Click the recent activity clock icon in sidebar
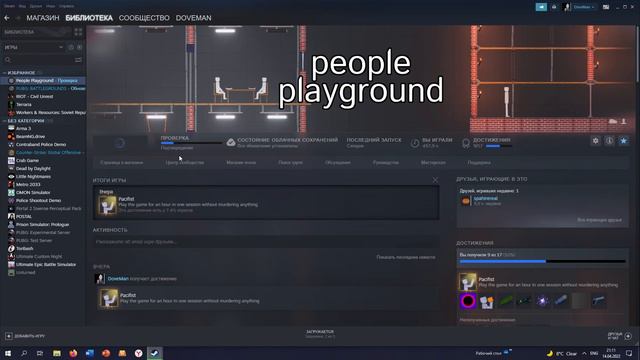Viewport: 640px width, 360px height. (x=71, y=47)
